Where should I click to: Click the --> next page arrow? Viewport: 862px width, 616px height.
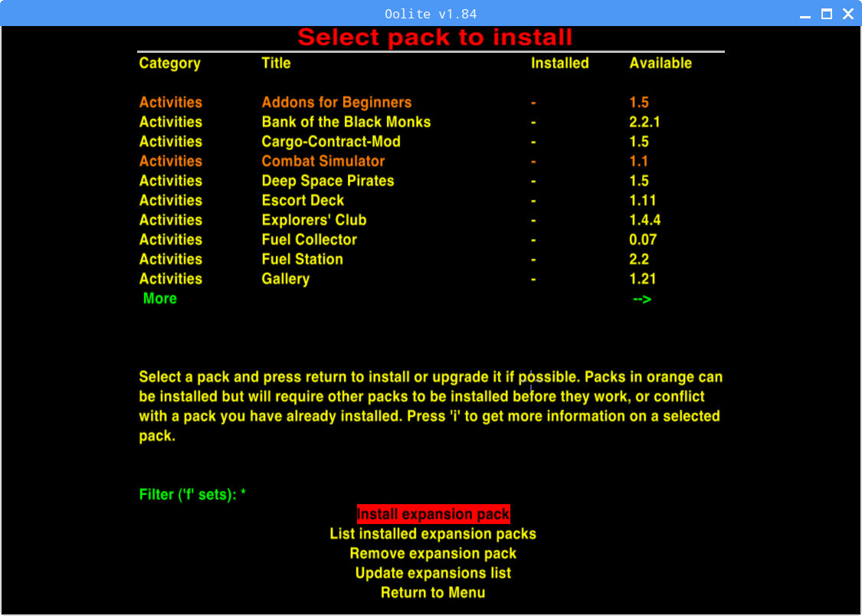(642, 299)
